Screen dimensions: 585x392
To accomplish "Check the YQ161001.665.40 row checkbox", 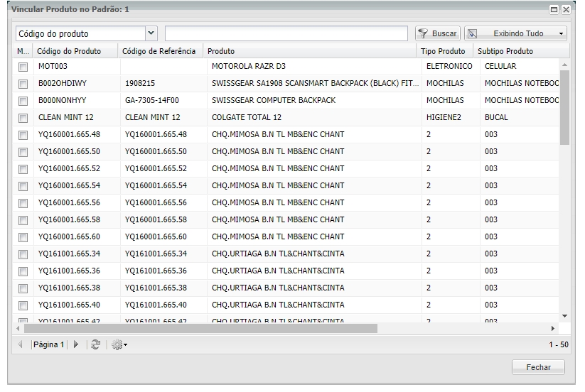I will coord(23,305).
